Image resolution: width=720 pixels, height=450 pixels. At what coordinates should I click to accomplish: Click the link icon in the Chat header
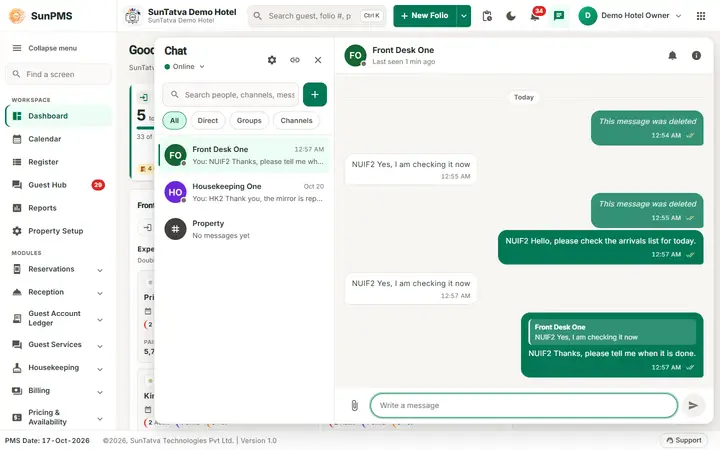(295, 60)
